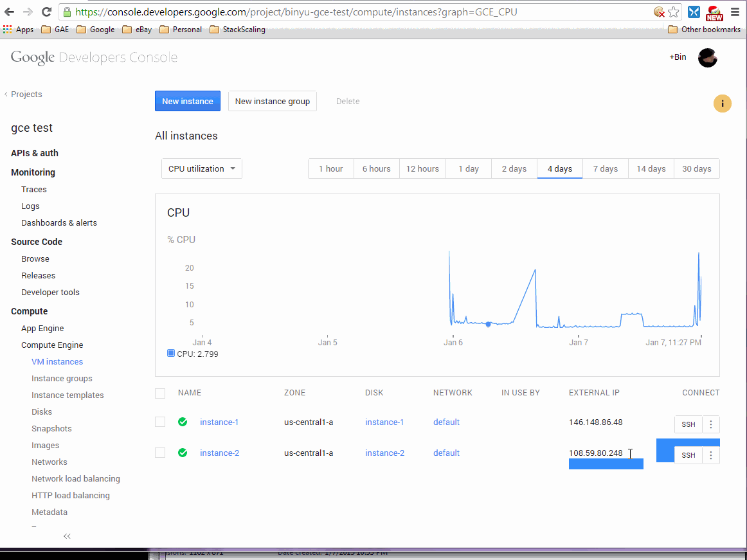Click the green padlock security icon
The height and width of the screenshot is (560, 747).
67,12
